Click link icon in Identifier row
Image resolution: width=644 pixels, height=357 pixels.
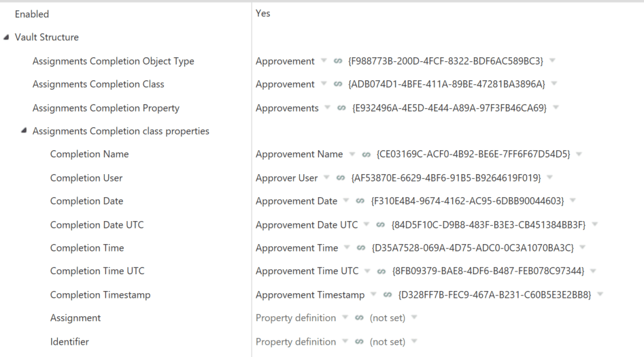359,341
